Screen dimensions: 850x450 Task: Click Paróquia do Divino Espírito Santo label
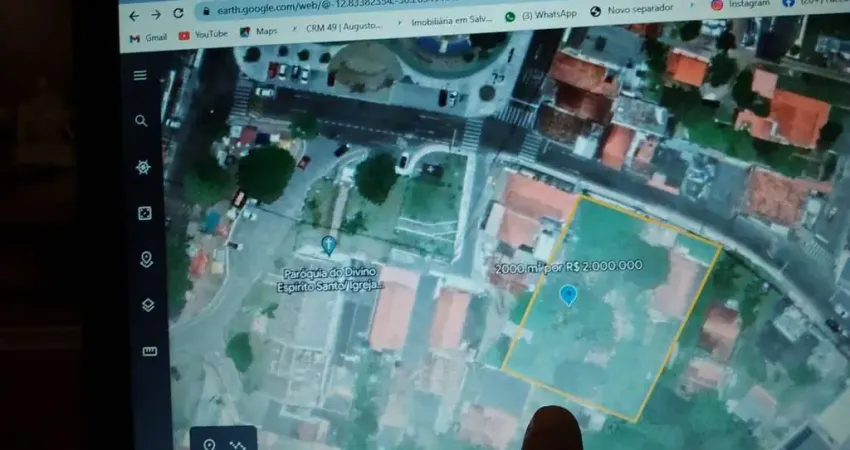pyautogui.click(x=330, y=279)
